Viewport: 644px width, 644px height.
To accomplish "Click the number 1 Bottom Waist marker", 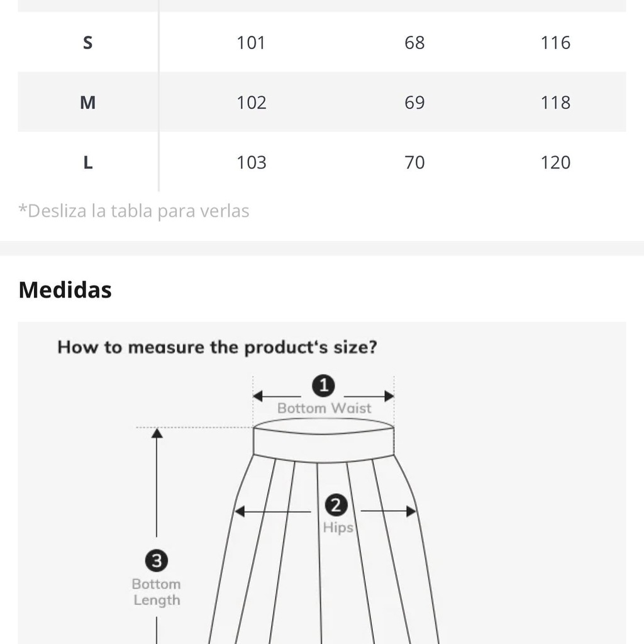I will pyautogui.click(x=323, y=386).
